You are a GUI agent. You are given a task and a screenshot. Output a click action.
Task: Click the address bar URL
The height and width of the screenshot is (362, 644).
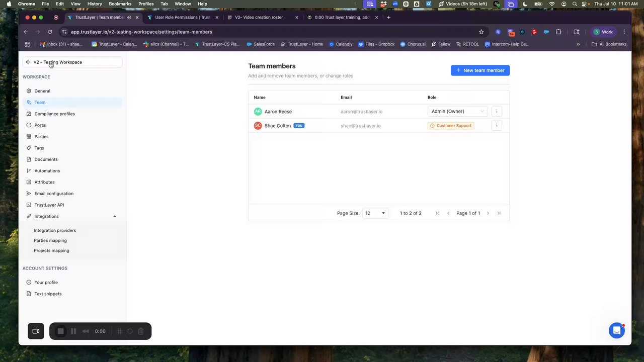pyautogui.click(x=141, y=32)
